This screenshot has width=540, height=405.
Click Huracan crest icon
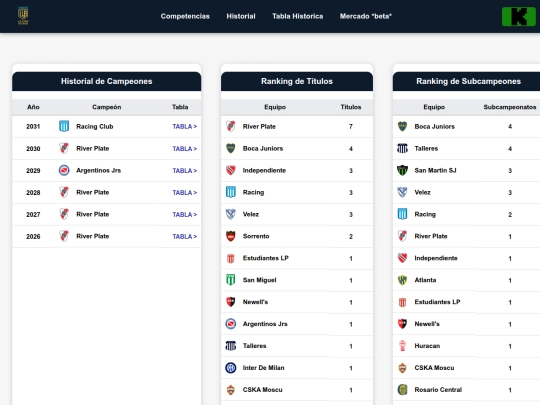coord(403,346)
